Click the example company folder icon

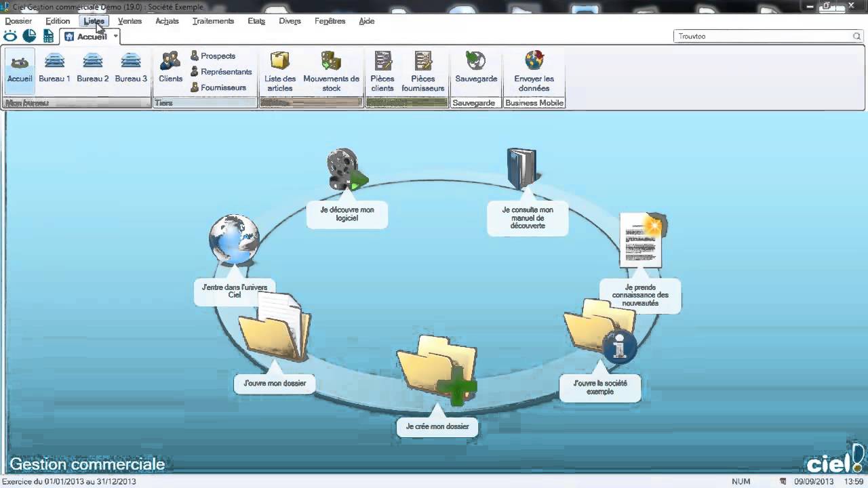[599, 330]
